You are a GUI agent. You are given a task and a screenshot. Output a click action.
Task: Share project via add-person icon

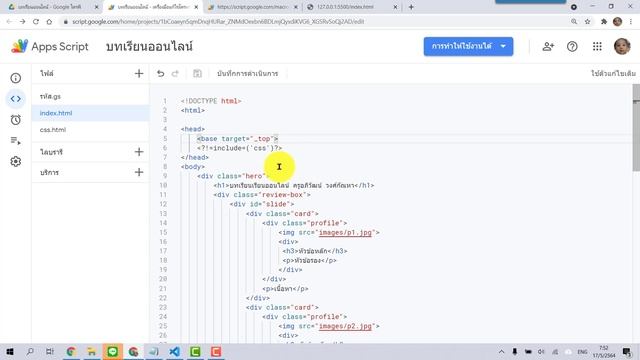pos(548,47)
